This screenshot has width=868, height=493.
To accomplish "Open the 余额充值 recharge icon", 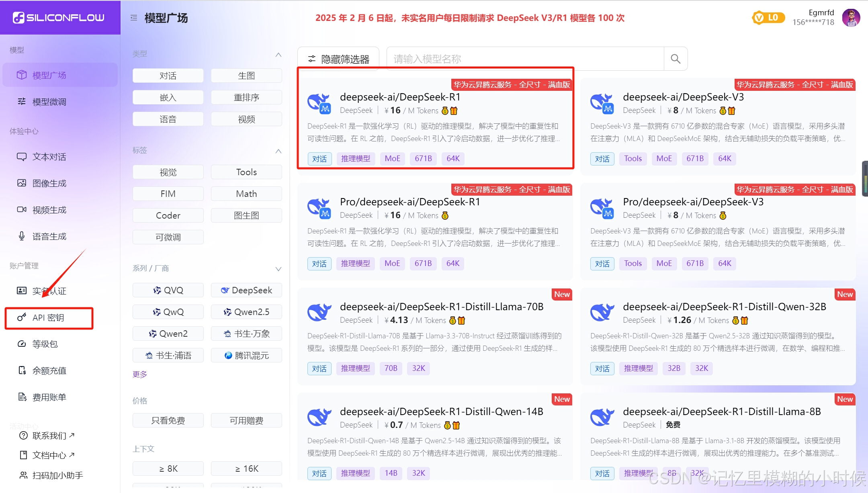I will [x=22, y=370].
